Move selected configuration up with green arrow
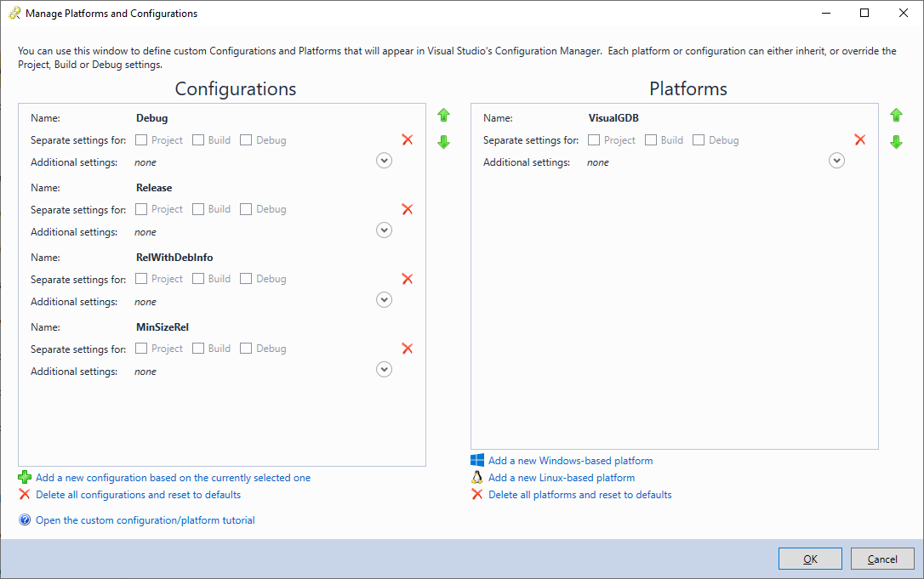Image resolution: width=924 pixels, height=579 pixels. click(x=443, y=116)
